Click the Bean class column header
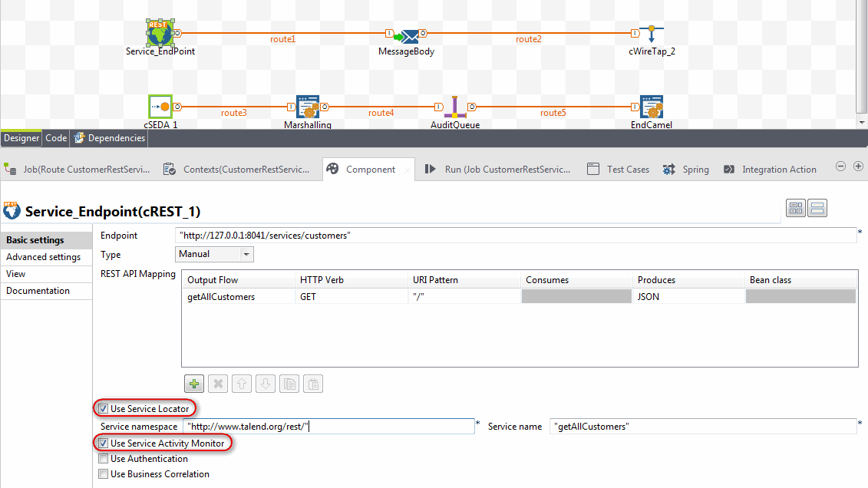The image size is (868, 488). 801,280
